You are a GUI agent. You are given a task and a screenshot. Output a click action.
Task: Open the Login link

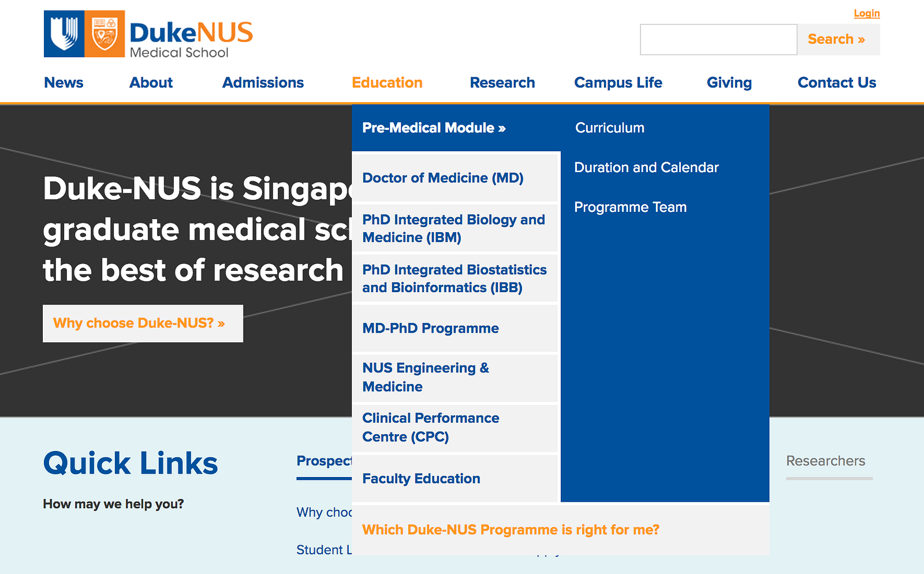[x=867, y=13]
